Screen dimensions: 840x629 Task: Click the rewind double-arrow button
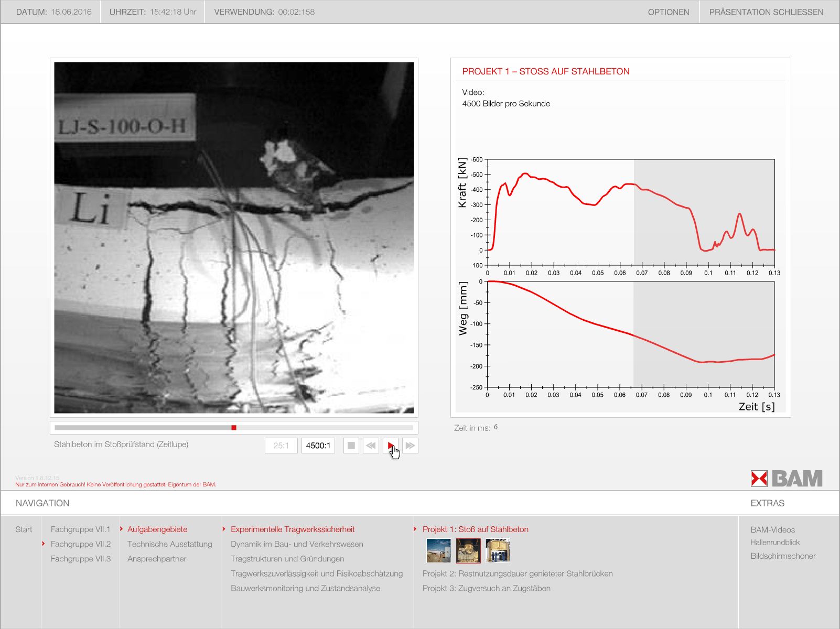pos(371,446)
